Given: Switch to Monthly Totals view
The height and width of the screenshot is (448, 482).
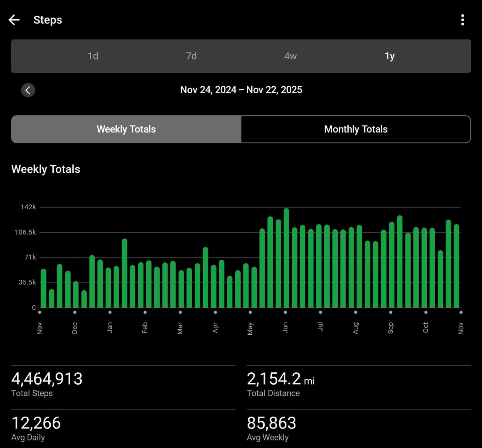Looking at the screenshot, I should click(355, 129).
